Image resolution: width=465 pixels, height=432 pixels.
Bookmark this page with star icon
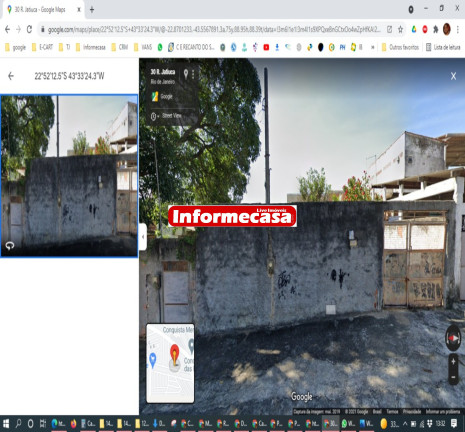(400, 29)
